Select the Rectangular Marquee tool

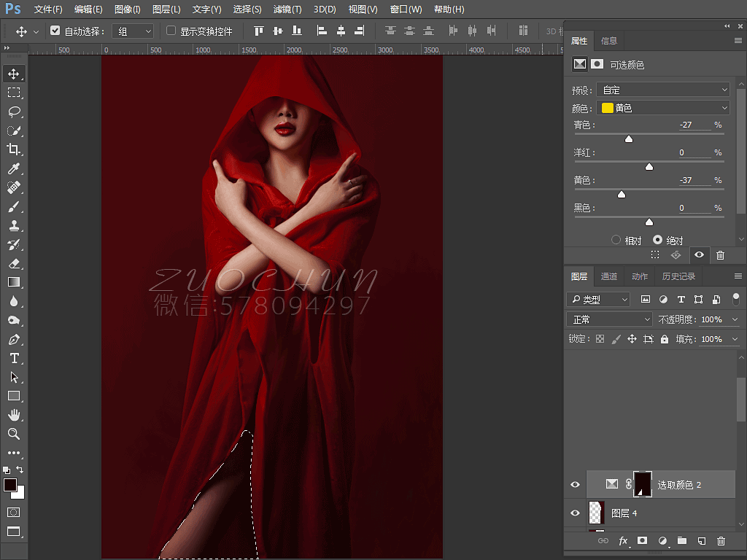(14, 93)
